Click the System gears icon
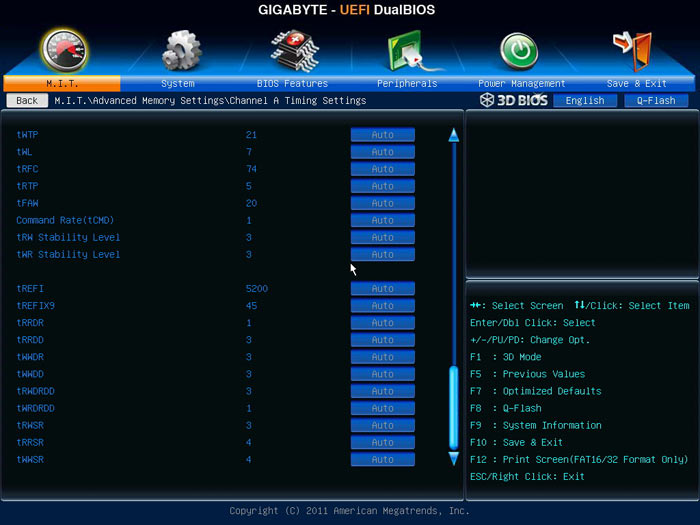 click(x=181, y=50)
